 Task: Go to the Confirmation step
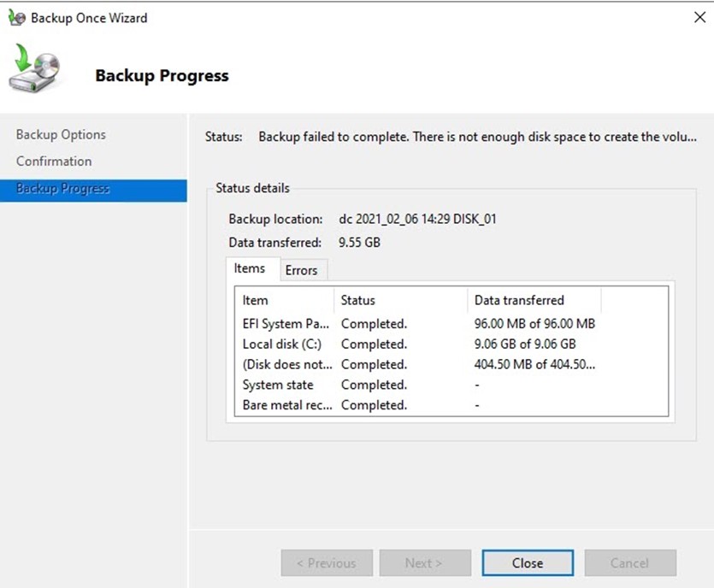click(x=54, y=162)
